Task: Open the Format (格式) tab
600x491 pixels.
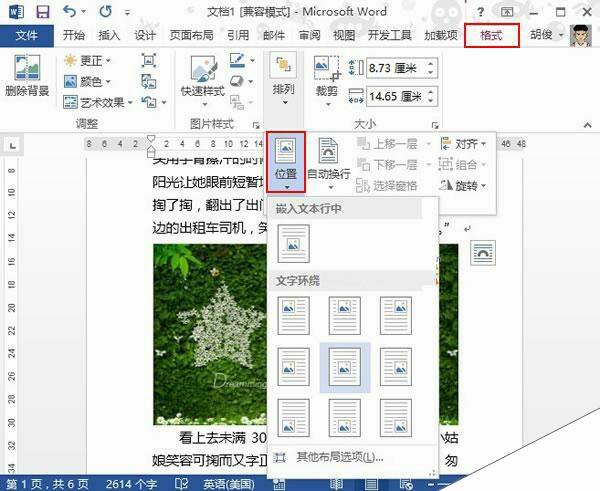Action: (492, 35)
